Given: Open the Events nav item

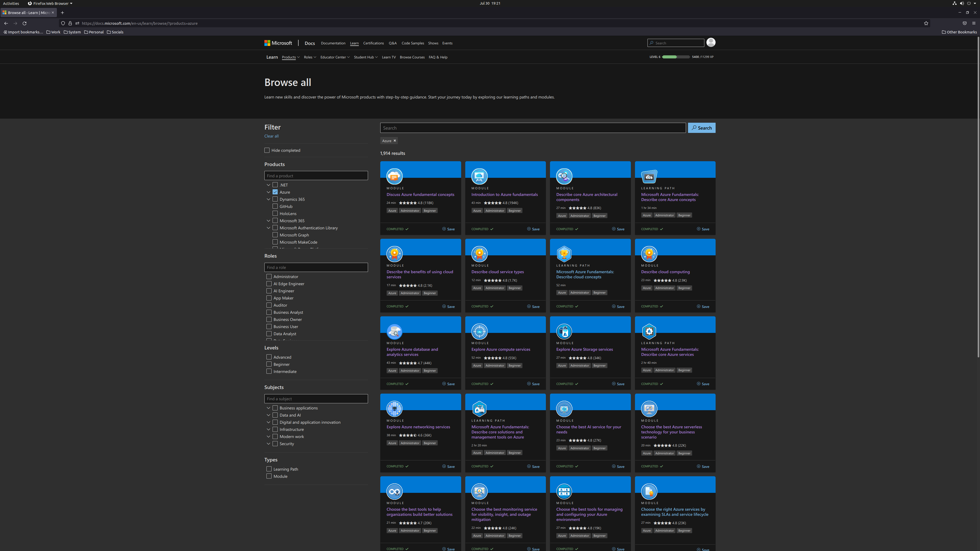Looking at the screenshot, I should click(447, 43).
